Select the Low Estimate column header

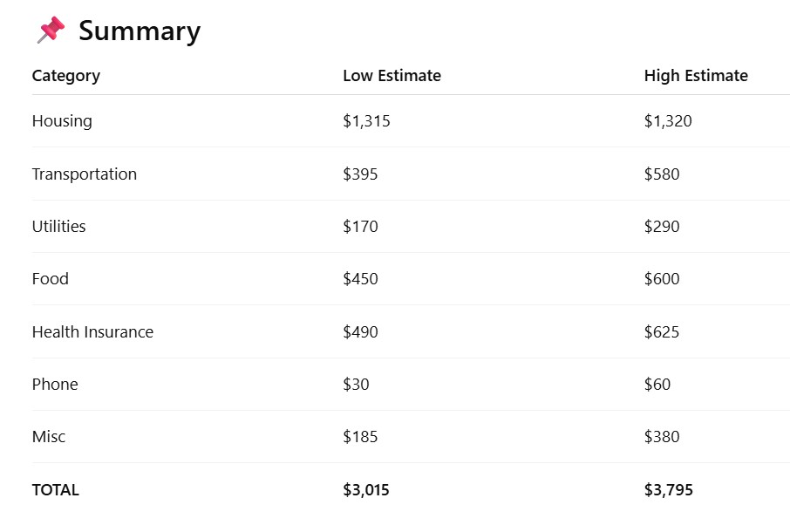pyautogui.click(x=392, y=76)
